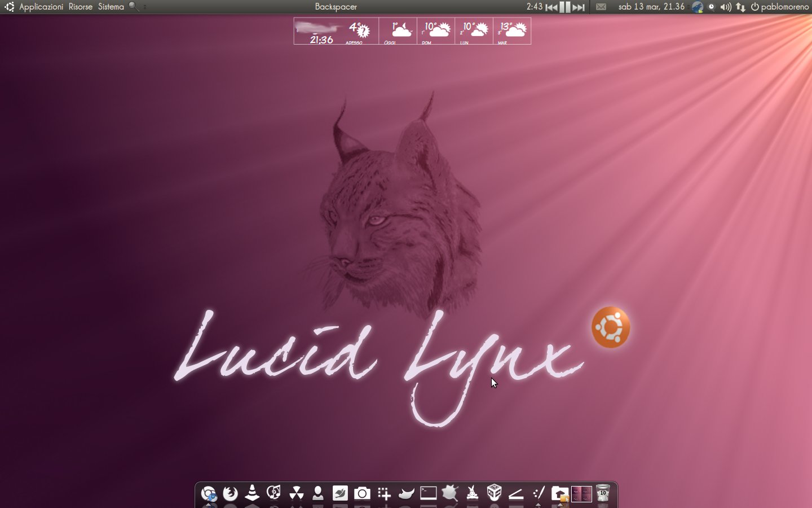
Task: Open the trash can in dock
Action: pyautogui.click(x=603, y=493)
